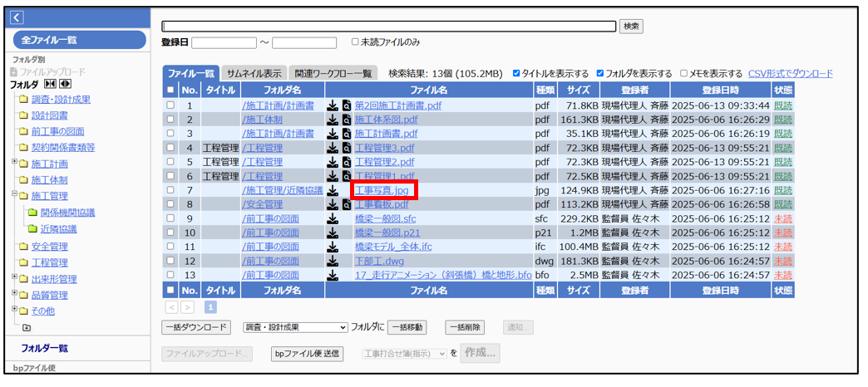This screenshot has height=387, width=868.
Task: Click the search text input field
Action: [388, 27]
